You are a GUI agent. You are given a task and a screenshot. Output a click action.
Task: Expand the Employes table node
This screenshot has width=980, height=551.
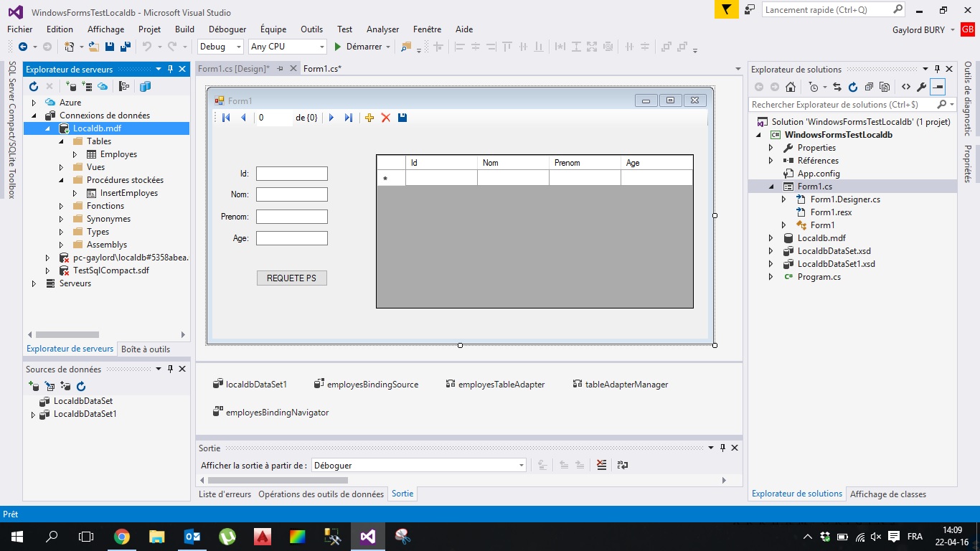pyautogui.click(x=75, y=154)
